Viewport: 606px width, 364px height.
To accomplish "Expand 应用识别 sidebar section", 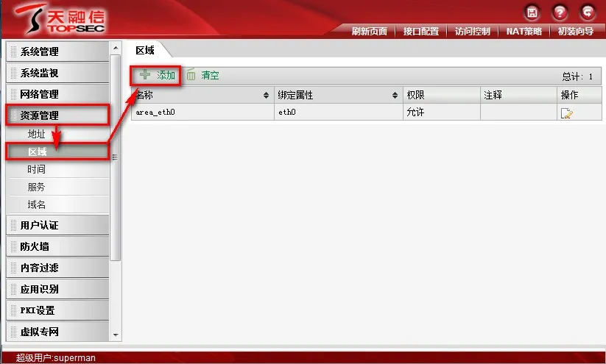I will pos(57,289).
